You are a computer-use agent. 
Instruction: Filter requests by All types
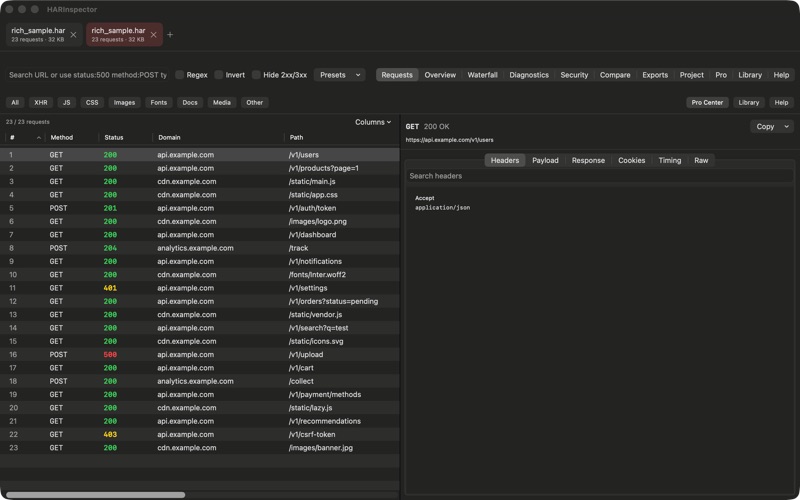coord(15,103)
